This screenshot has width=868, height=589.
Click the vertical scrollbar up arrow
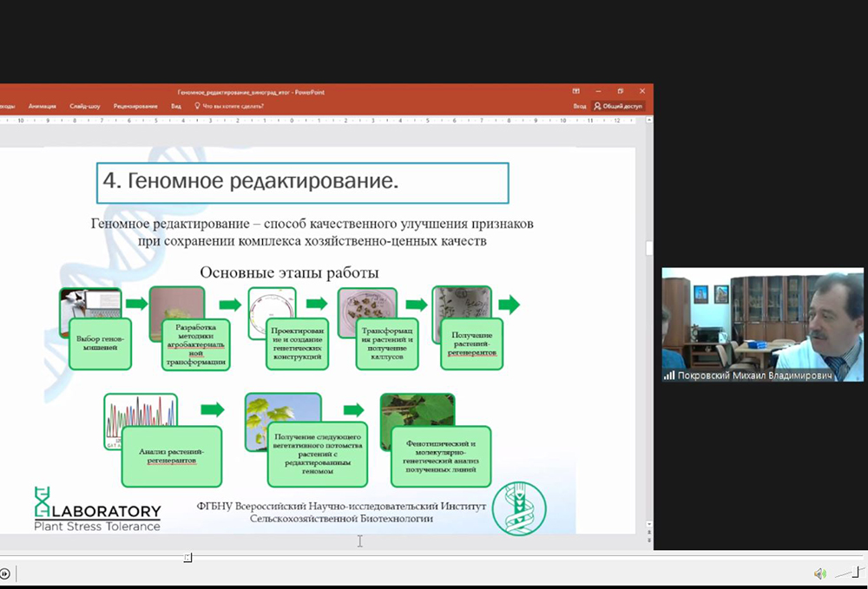(648, 121)
